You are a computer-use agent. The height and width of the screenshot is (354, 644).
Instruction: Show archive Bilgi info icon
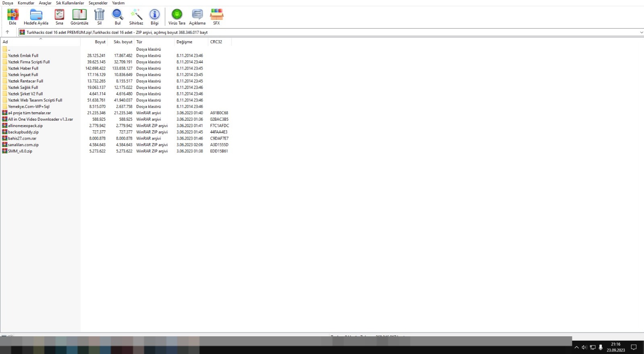155,15
